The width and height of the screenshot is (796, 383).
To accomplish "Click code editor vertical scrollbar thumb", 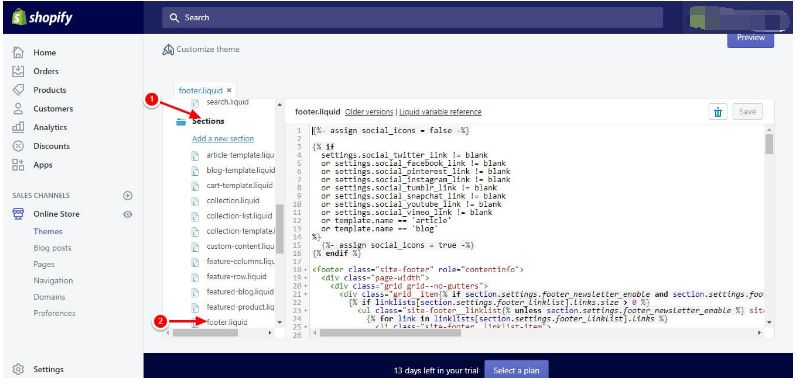I will click(769, 144).
